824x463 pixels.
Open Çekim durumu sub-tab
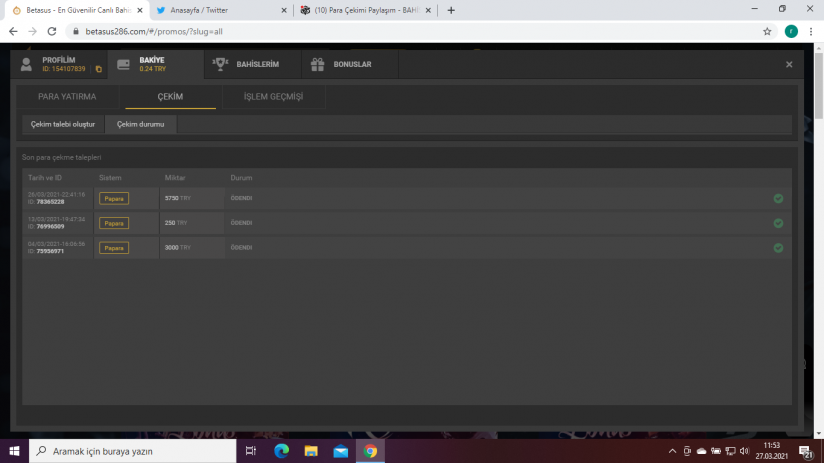[x=140, y=125]
